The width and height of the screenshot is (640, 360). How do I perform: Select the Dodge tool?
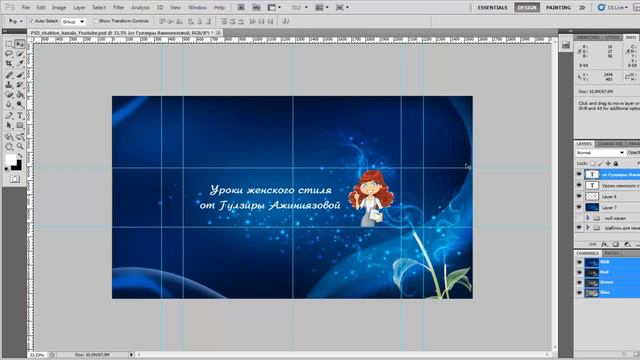(x=20, y=104)
